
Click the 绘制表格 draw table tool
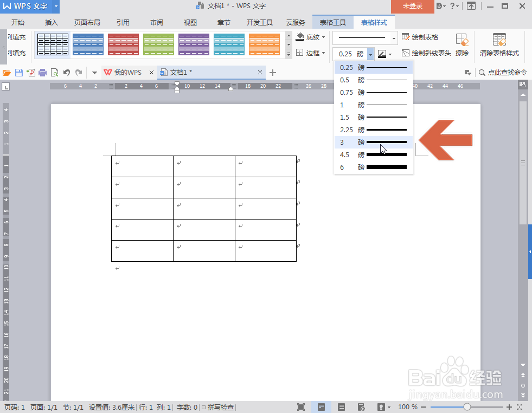click(x=420, y=37)
